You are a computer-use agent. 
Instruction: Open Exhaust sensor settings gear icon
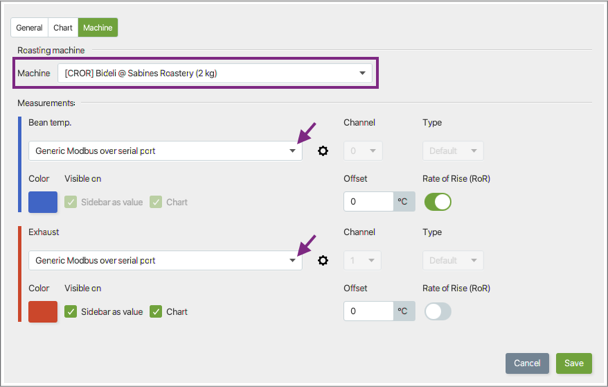[323, 260]
